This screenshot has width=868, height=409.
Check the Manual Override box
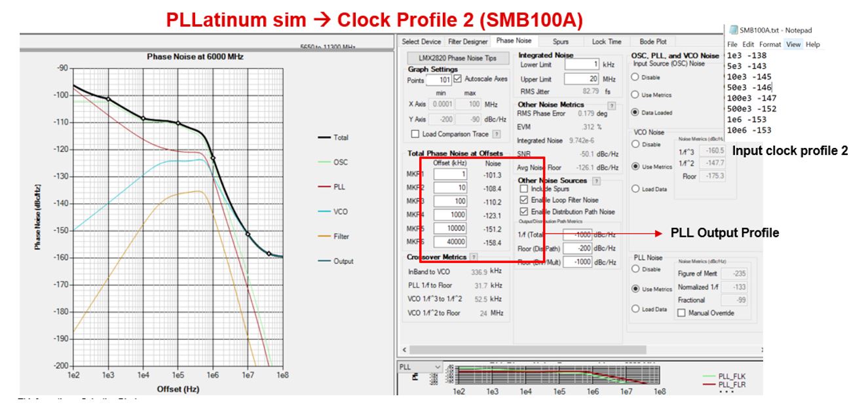(681, 313)
